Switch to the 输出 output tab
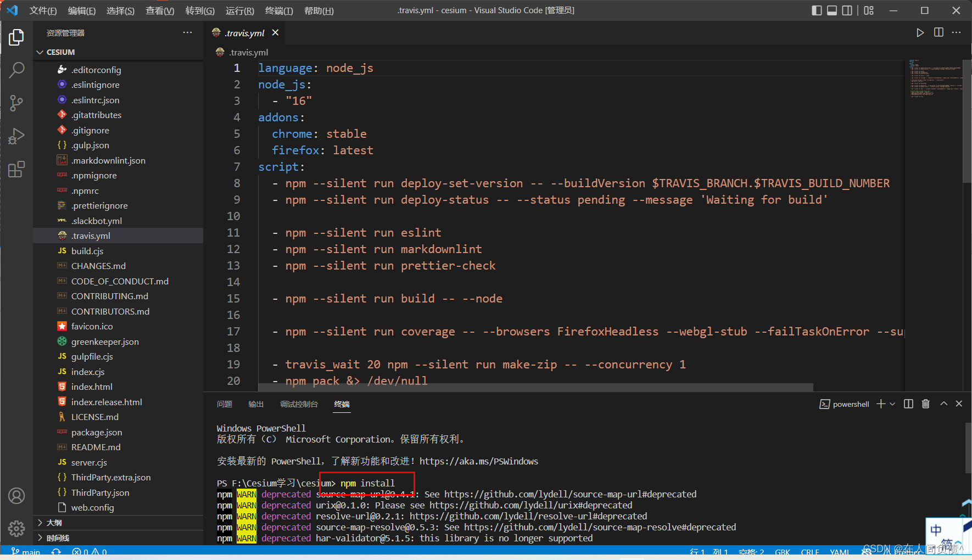The width and height of the screenshot is (972, 560). [256, 404]
